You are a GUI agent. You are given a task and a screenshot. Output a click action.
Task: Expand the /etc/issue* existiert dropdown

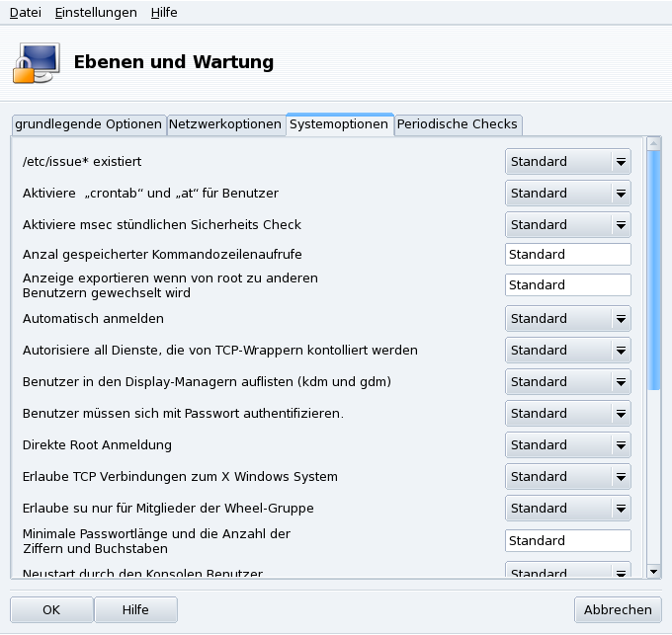tap(568, 162)
